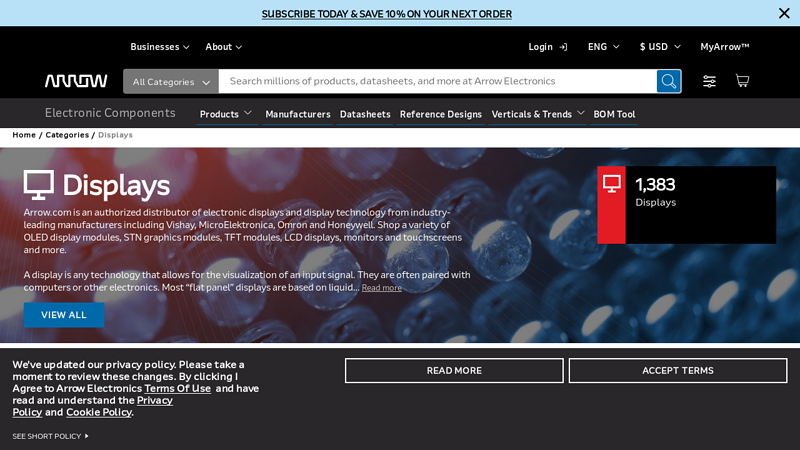Screen dimensions: 800x450
Task: Open the 1,383 Displays count card
Action: point(687,205)
